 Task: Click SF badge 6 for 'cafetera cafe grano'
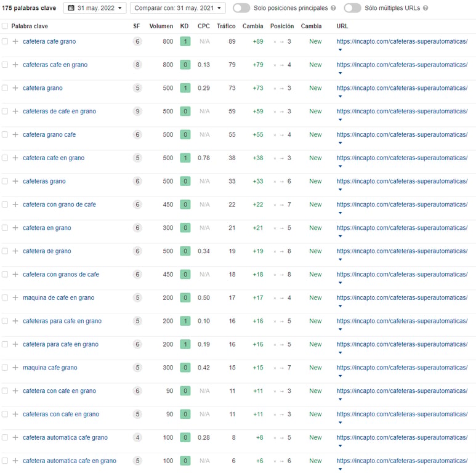point(137,41)
